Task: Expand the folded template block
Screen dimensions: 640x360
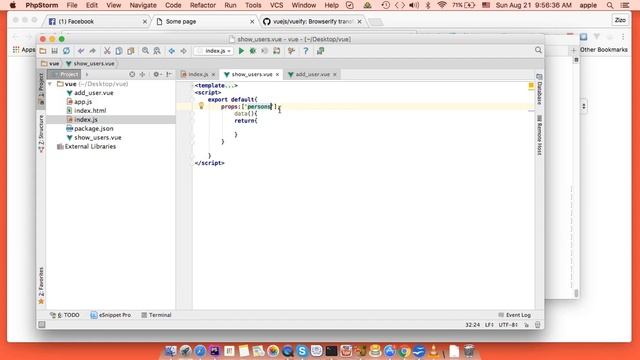Action: [x=216, y=86]
